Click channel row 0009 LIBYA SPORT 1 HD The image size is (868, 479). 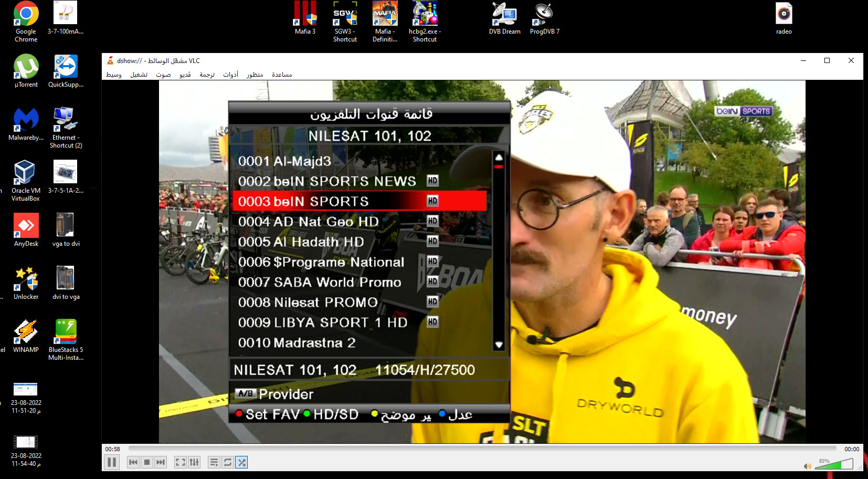(x=359, y=322)
